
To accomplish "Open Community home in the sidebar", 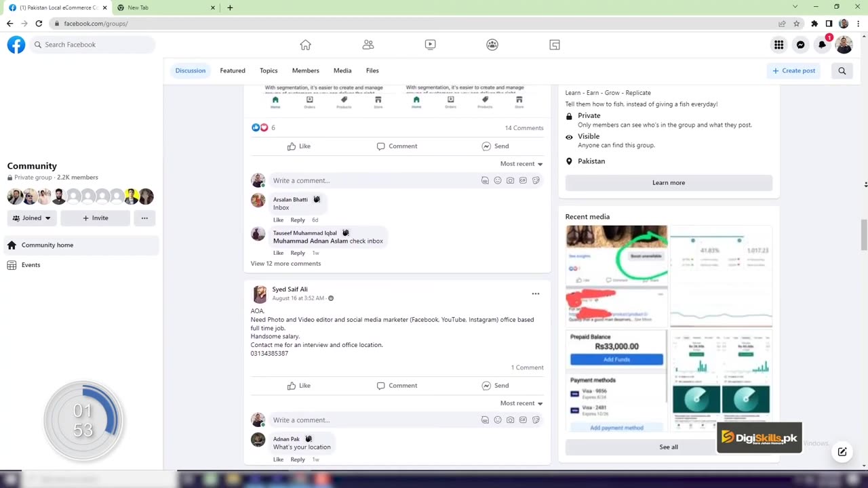I will [81, 245].
